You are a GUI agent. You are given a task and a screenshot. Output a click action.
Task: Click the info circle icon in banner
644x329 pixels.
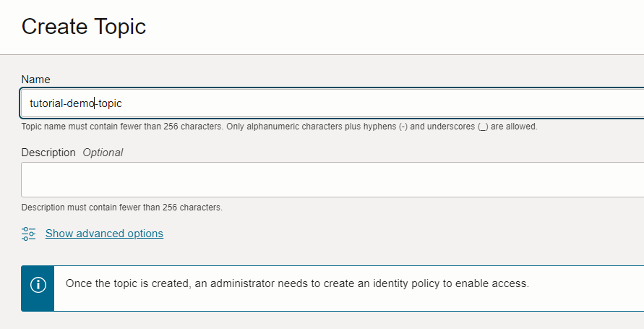tap(38, 284)
